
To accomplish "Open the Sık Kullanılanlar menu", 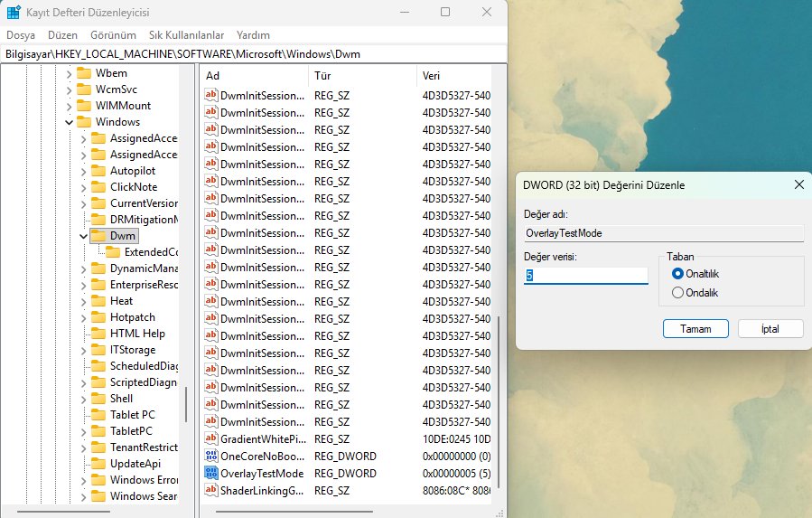I will (x=186, y=34).
